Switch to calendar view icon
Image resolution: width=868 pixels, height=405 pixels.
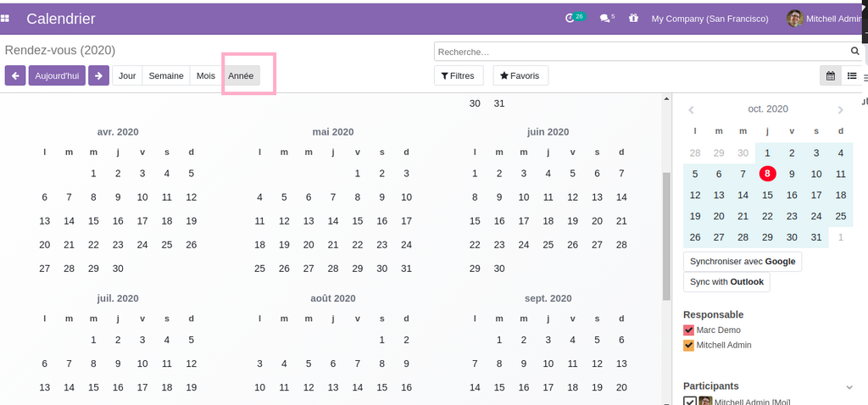click(x=831, y=76)
